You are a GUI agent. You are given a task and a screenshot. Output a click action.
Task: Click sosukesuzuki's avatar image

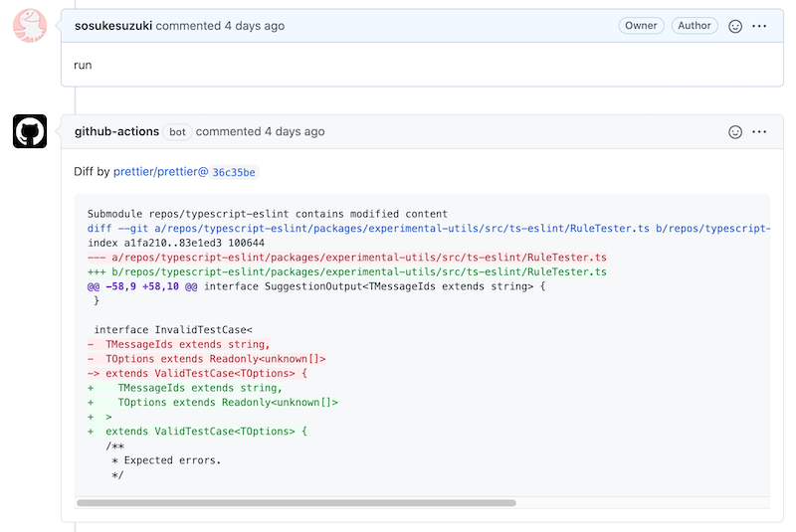point(30,26)
